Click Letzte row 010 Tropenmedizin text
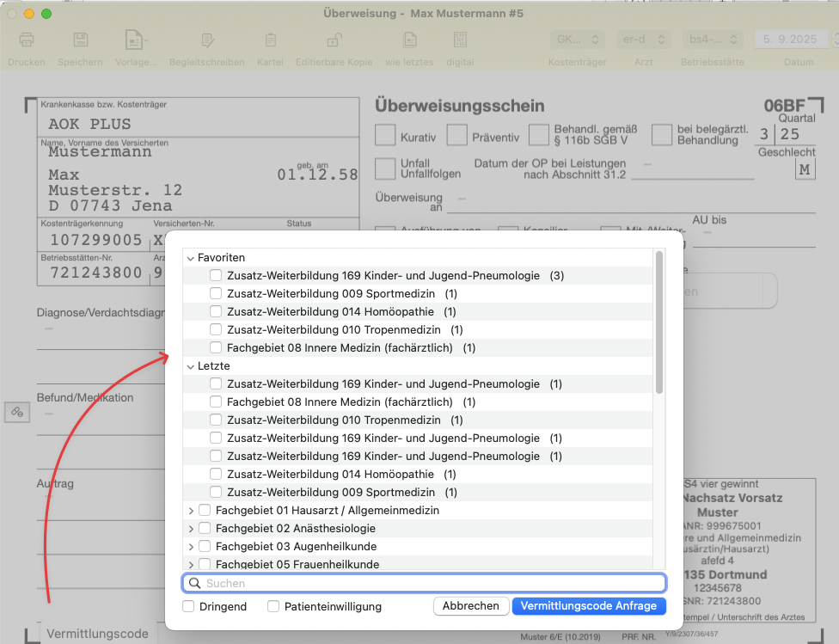The image size is (839, 644). click(334, 420)
